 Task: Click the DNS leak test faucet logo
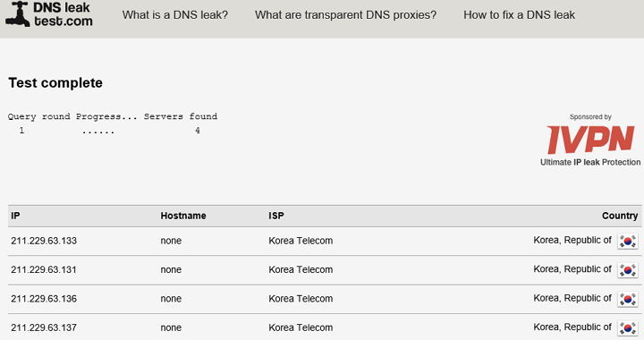(18, 14)
